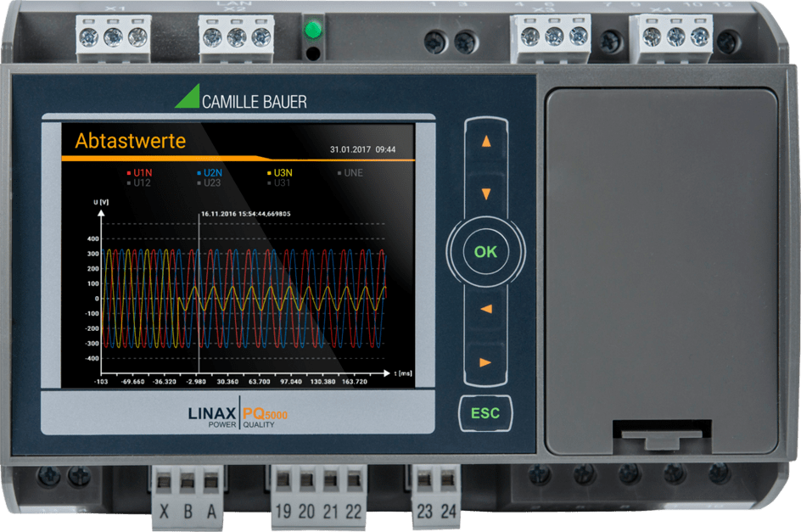Click the date and time display

pyautogui.click(x=362, y=149)
